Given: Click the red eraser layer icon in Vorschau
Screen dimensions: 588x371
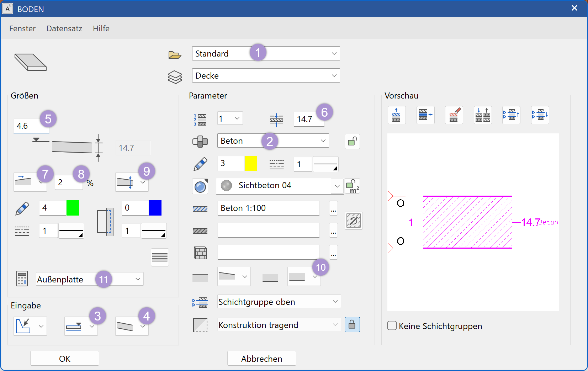Looking at the screenshot, I should pyautogui.click(x=454, y=115).
